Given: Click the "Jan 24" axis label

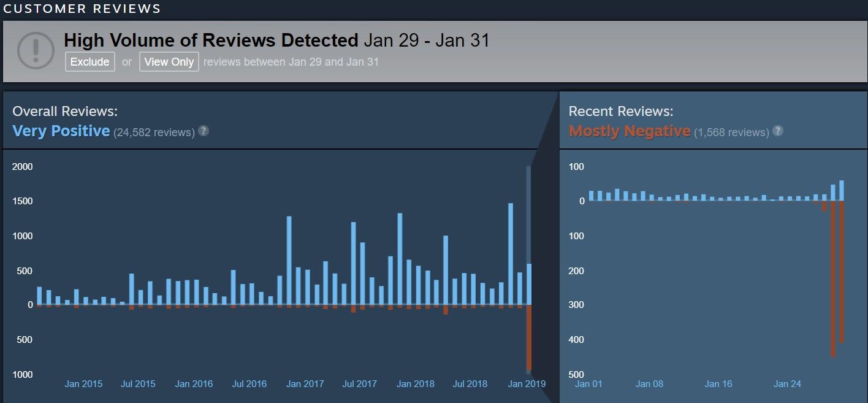Looking at the screenshot, I should click(x=788, y=384).
